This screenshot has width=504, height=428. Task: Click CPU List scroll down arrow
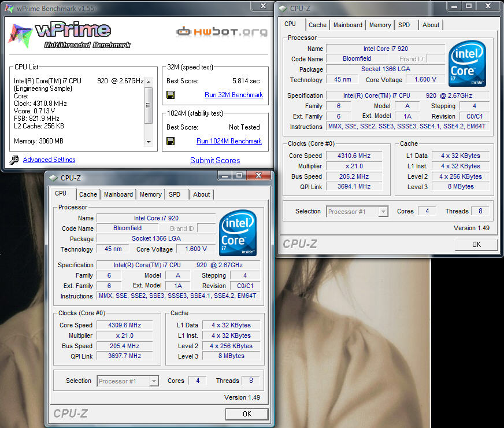tap(149, 142)
